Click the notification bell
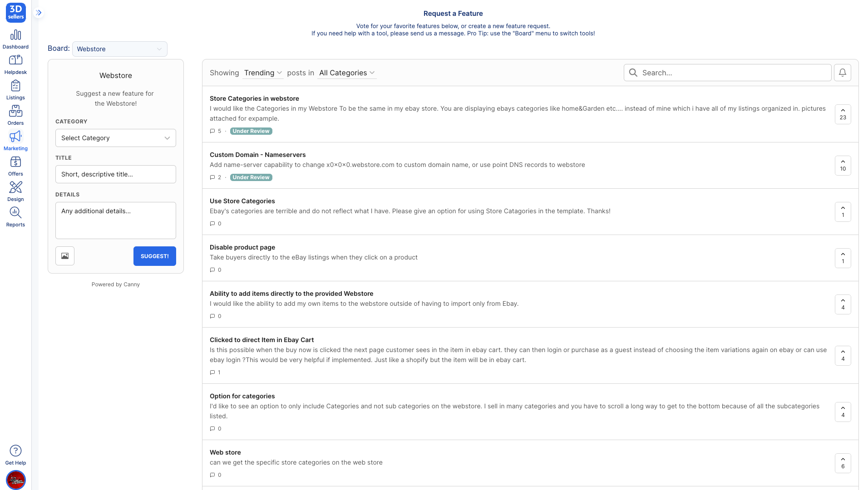 pos(843,72)
